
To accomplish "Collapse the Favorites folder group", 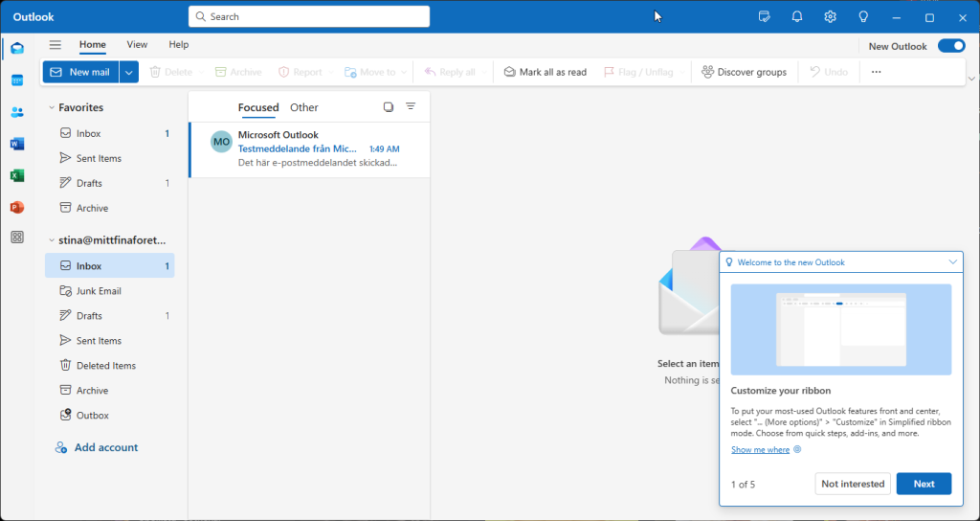I will (x=52, y=107).
